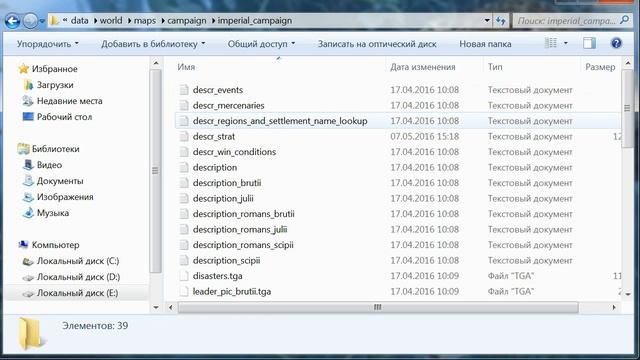Open Рабочий стол in the navigation pane
The height and width of the screenshot is (360, 640).
coord(64,117)
